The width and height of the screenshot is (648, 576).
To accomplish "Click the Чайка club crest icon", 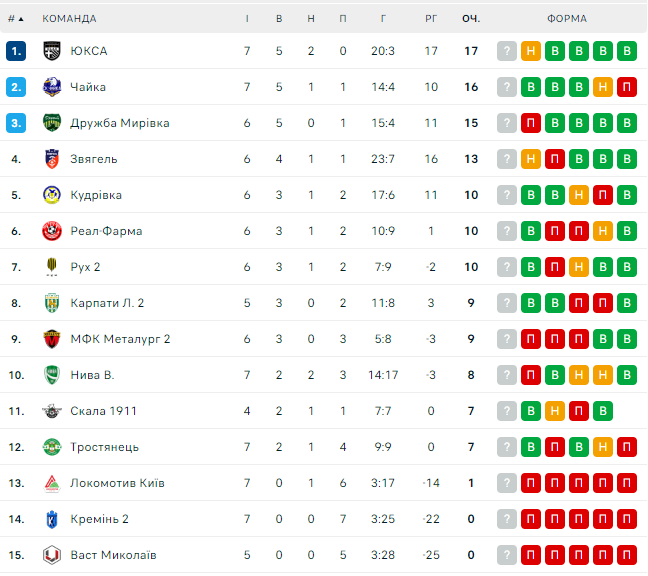I will (53, 87).
